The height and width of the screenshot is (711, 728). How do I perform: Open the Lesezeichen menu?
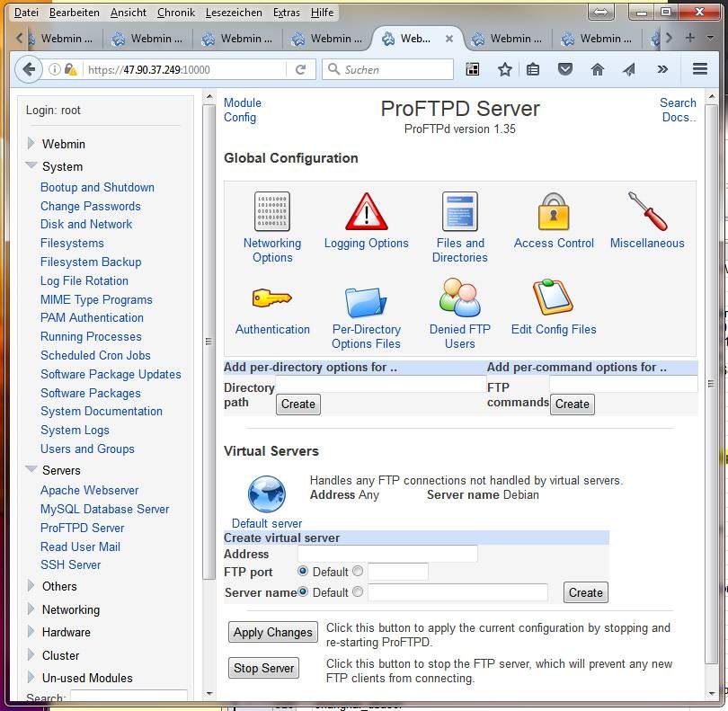coord(234,13)
